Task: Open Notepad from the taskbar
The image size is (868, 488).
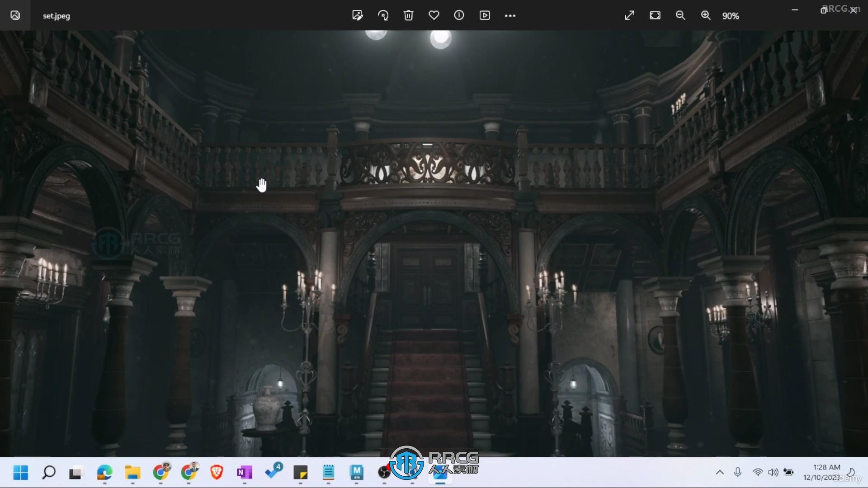Action: [329, 473]
